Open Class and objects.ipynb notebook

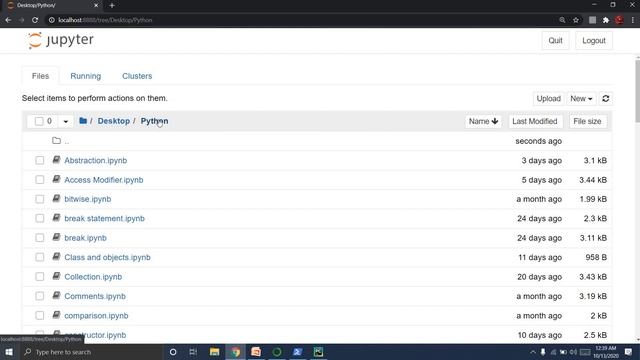click(x=107, y=257)
